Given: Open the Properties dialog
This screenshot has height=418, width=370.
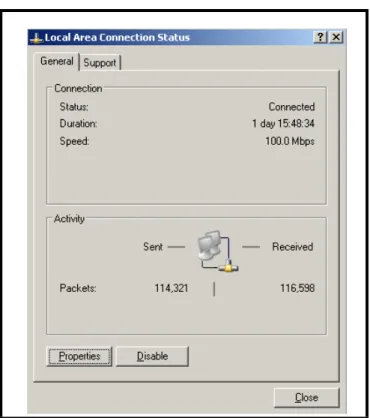Looking at the screenshot, I should click(79, 356).
